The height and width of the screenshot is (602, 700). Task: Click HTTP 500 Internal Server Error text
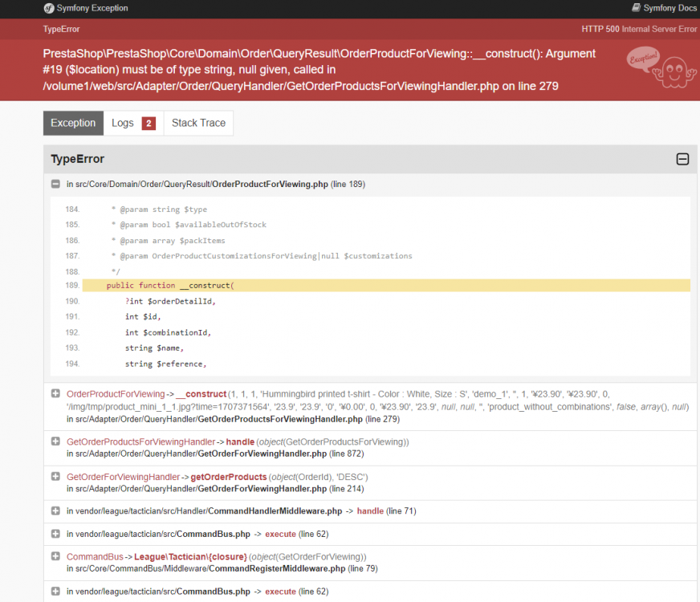[x=639, y=29]
